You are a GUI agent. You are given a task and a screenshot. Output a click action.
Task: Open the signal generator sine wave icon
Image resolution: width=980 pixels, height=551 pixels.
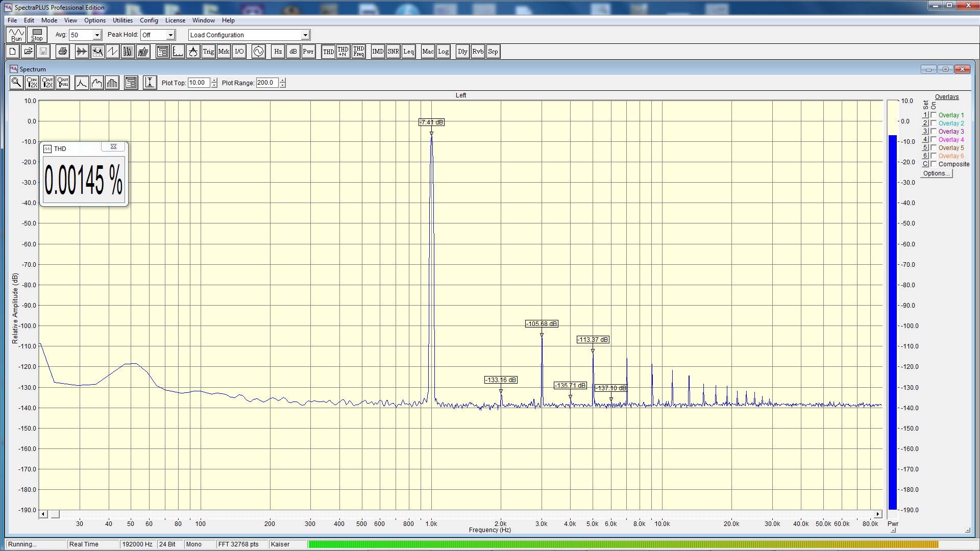pyautogui.click(x=258, y=52)
